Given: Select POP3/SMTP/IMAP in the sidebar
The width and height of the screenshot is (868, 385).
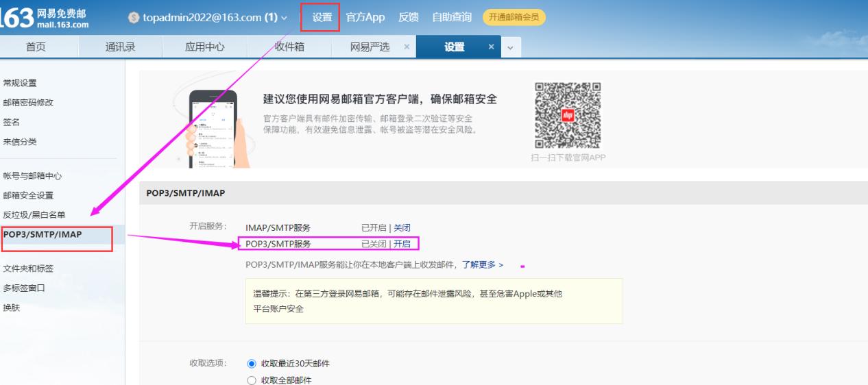Looking at the screenshot, I should (43, 235).
